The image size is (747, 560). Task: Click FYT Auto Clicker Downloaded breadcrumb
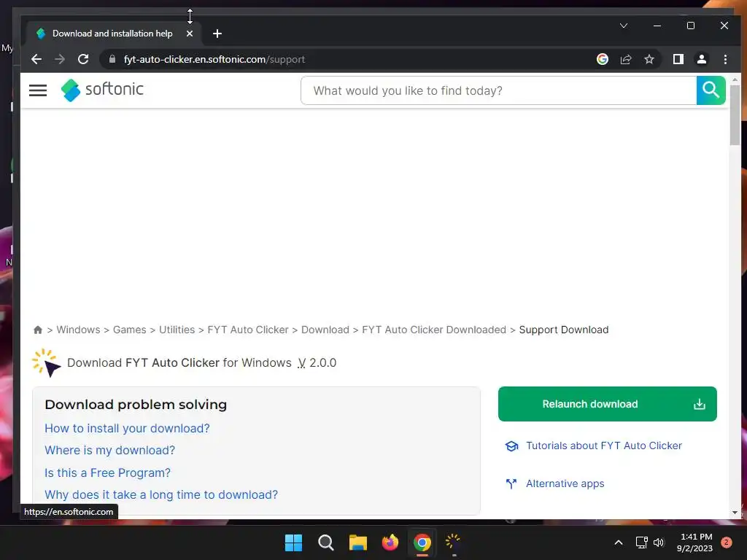[x=434, y=330]
